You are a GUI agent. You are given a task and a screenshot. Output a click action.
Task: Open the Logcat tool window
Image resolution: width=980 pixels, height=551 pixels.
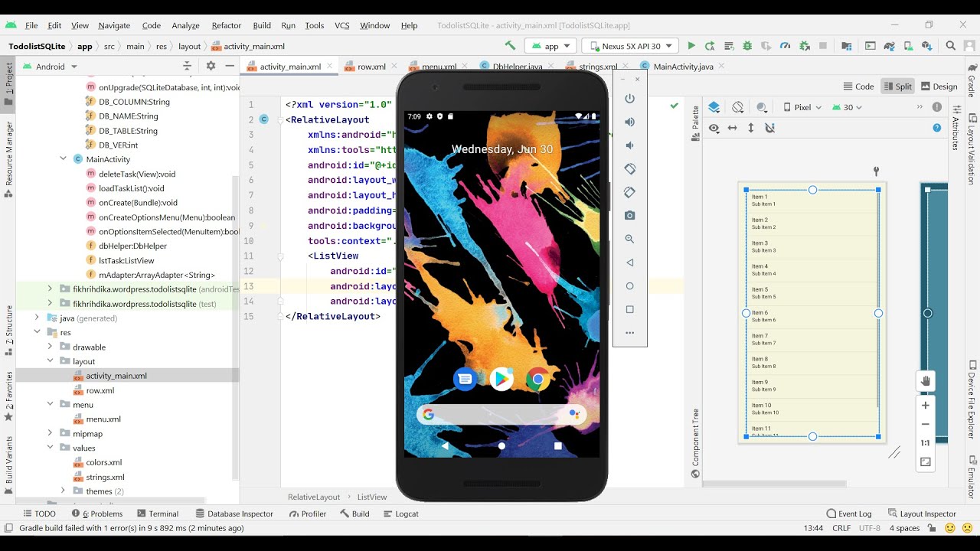pyautogui.click(x=401, y=514)
